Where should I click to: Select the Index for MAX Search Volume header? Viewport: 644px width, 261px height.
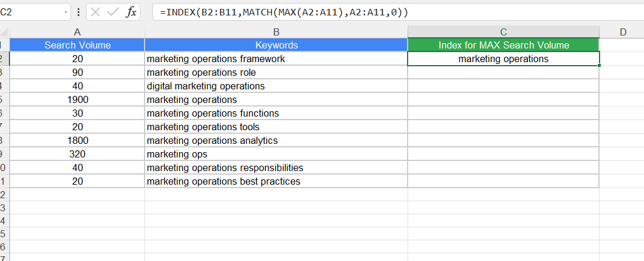click(504, 45)
